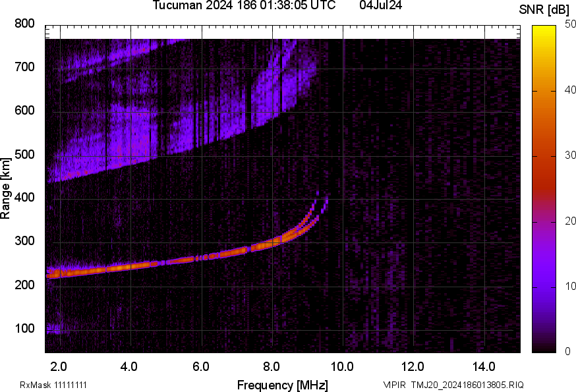Viewport: 576px width, 392px height.
Task: Click the '100' range tick label
Action: point(24,328)
